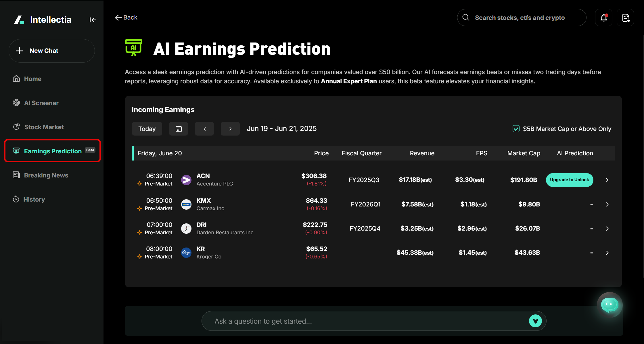The image size is (644, 344).
Task: Click the document export icon top right
Action: coord(625,18)
